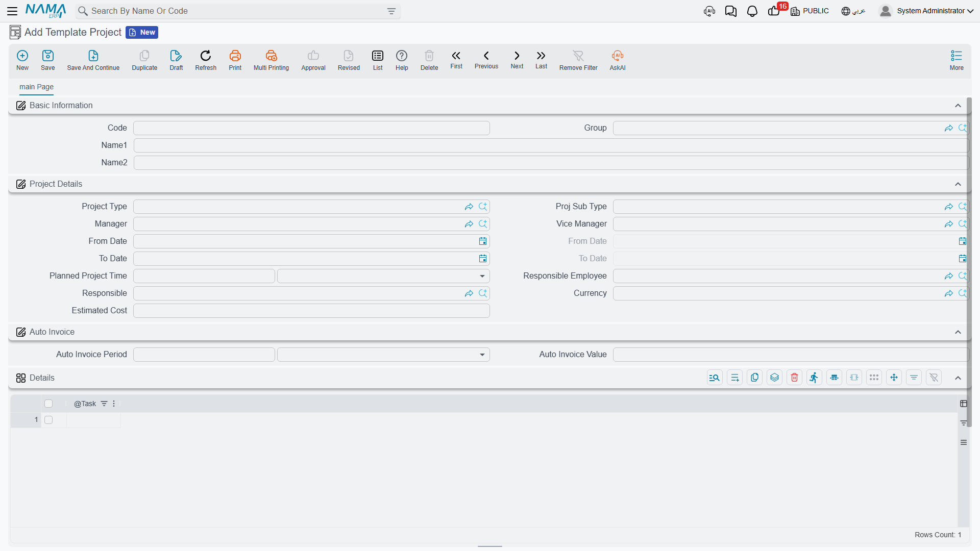Open notifications bell

click(752, 11)
